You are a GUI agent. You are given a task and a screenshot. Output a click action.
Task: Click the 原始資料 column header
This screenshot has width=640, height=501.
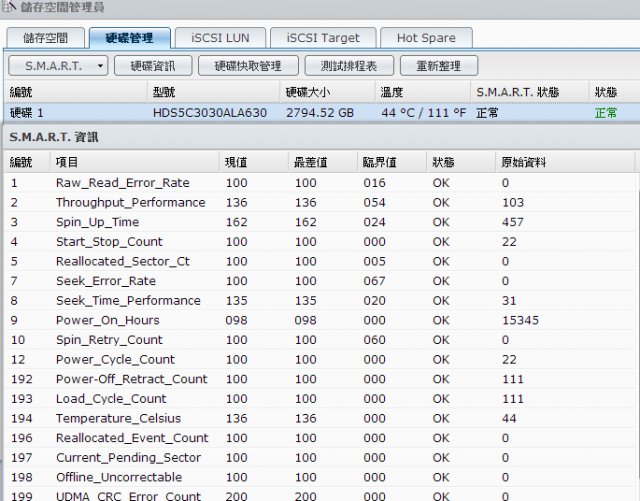565,162
